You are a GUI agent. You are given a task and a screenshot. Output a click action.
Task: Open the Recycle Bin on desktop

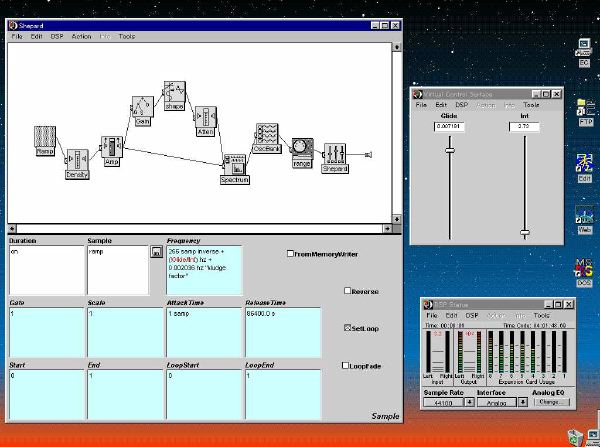pos(574,437)
